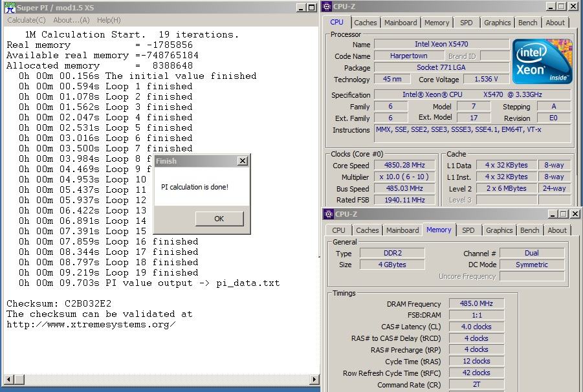
Task: Click the Core Voltage value 1.536 V
Action: (486, 79)
